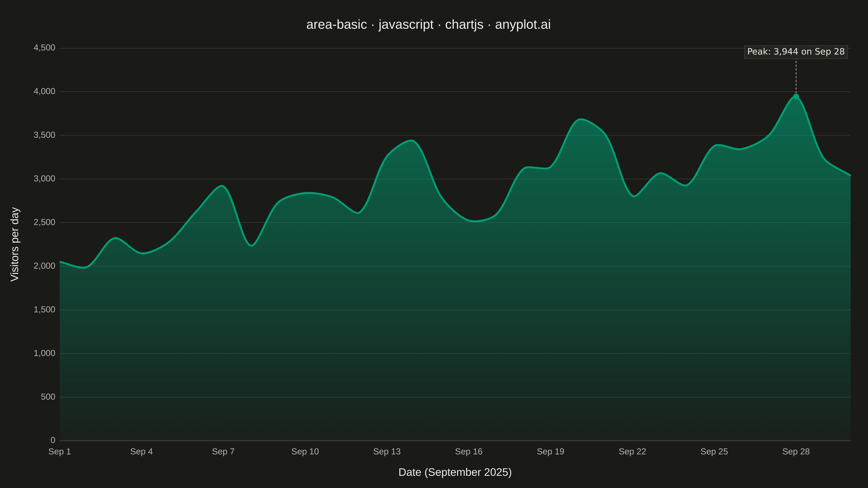The height and width of the screenshot is (488, 868).
Task: Click the Sep 10 axis tick label
Action: pyautogui.click(x=305, y=452)
